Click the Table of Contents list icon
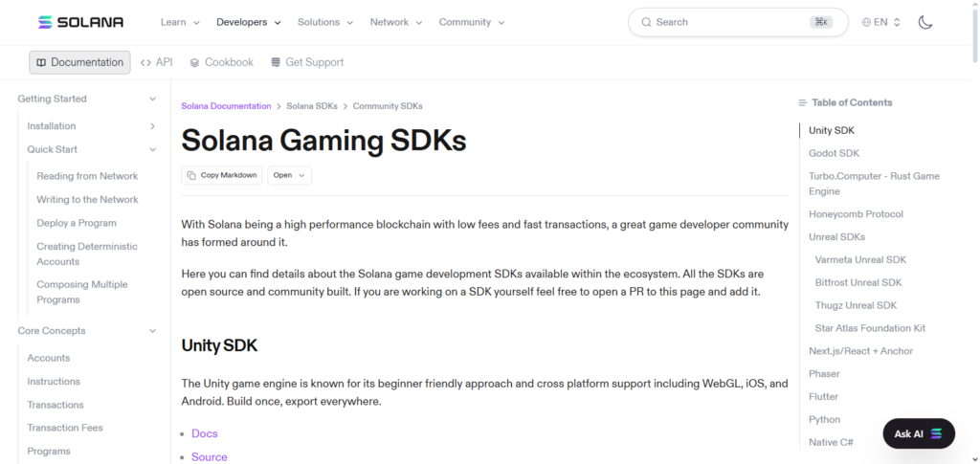 (x=803, y=102)
